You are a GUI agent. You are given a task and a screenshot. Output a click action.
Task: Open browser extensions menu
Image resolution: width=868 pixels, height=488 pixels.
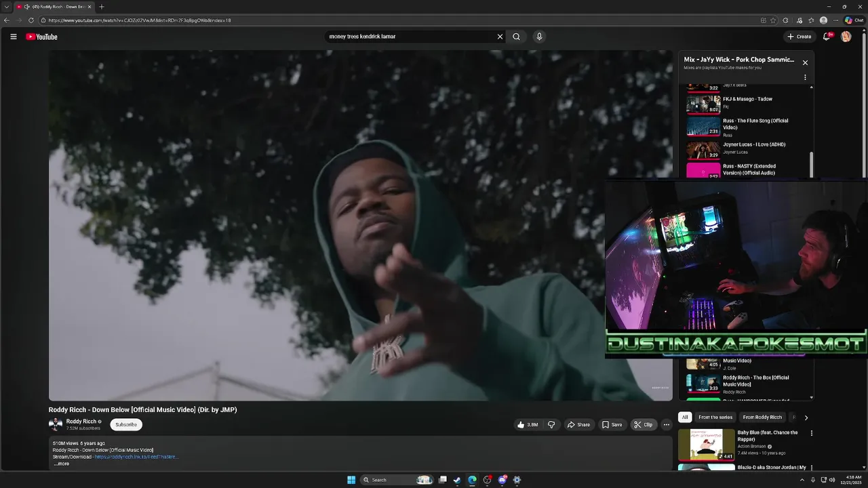(x=786, y=20)
